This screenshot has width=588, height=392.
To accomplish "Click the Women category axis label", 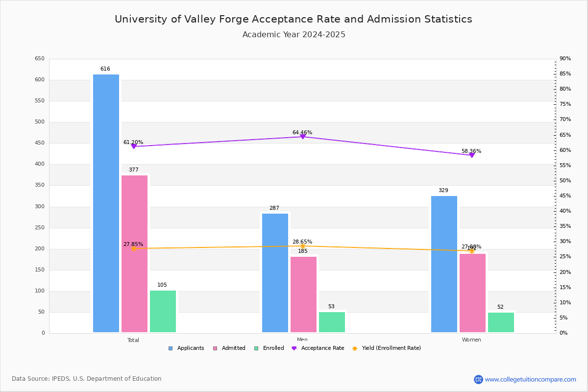I will [x=471, y=340].
